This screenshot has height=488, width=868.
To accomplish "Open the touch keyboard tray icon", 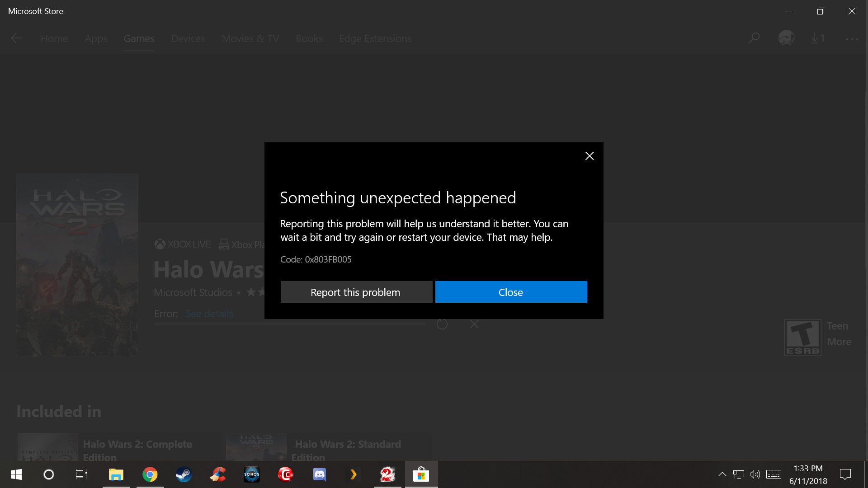I will click(x=774, y=474).
